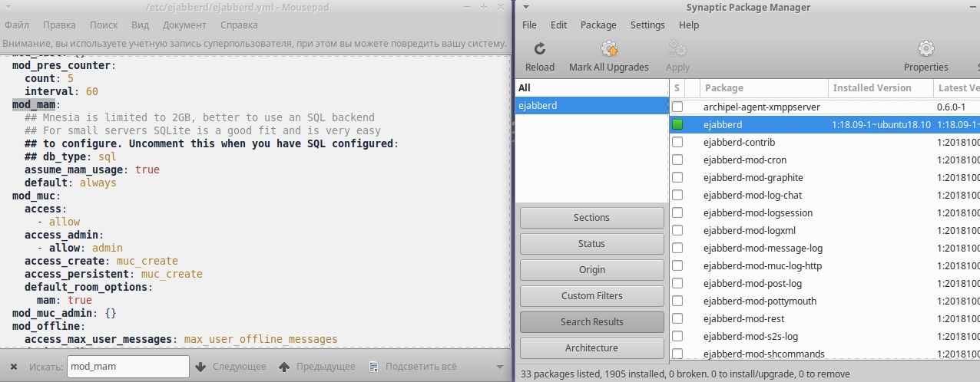Mark the ejabberd-mod-cron checkbox

click(x=677, y=160)
